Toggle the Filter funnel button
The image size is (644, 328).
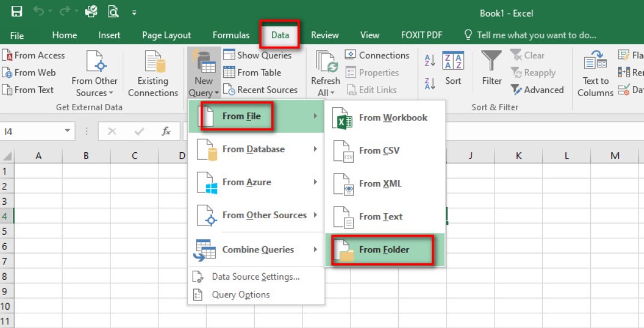click(x=492, y=68)
